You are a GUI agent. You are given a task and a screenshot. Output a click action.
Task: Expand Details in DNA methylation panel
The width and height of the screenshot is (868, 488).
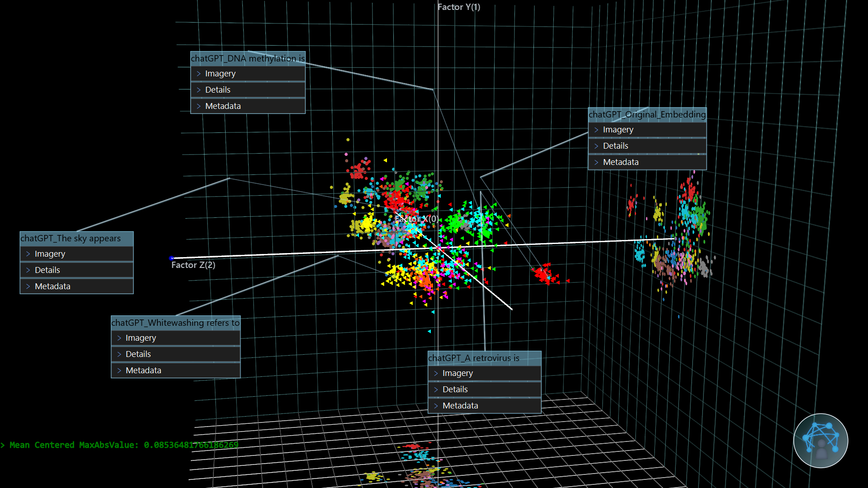(x=217, y=90)
